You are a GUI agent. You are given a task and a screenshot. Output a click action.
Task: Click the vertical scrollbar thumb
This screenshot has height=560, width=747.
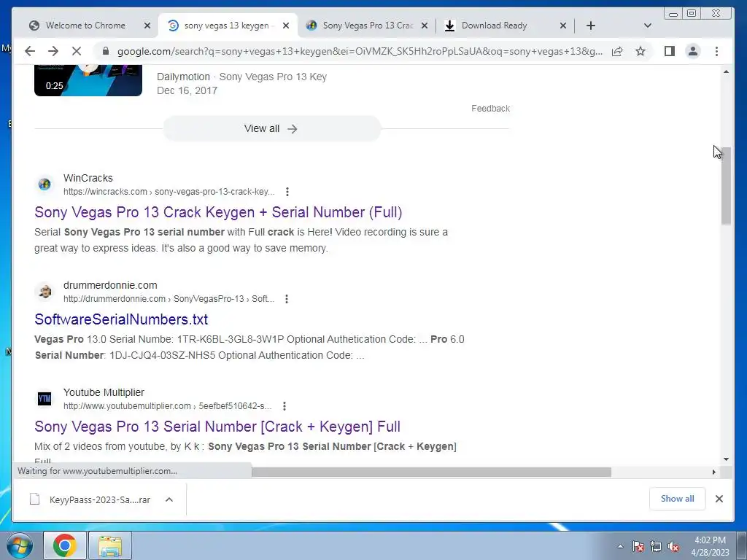(x=726, y=186)
